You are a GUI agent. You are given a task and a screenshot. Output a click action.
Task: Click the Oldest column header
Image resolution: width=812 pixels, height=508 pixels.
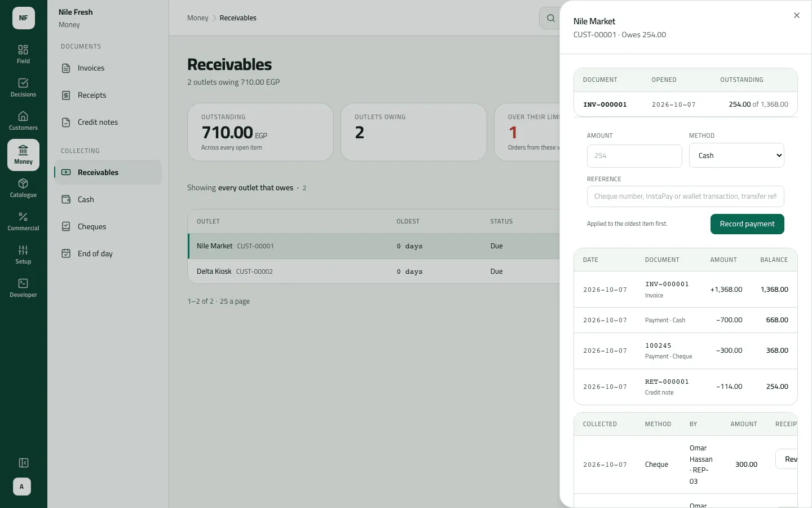pyautogui.click(x=408, y=221)
